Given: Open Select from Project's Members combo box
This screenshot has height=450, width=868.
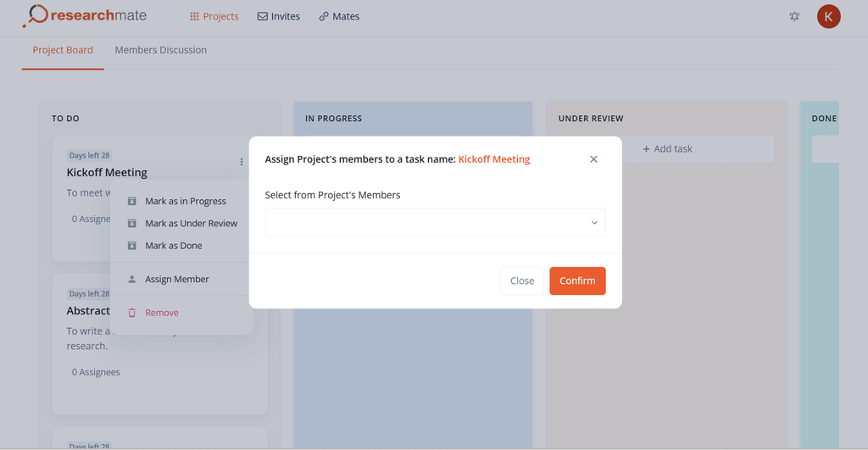Looking at the screenshot, I should 435,223.
